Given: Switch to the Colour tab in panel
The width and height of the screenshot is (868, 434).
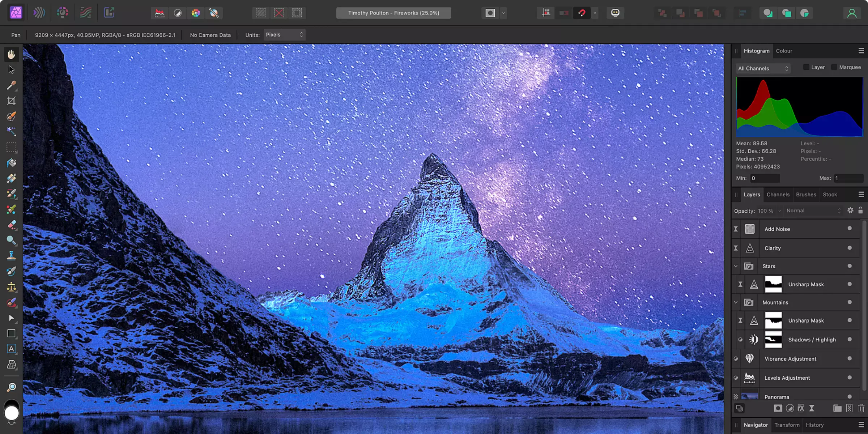Looking at the screenshot, I should [784, 50].
